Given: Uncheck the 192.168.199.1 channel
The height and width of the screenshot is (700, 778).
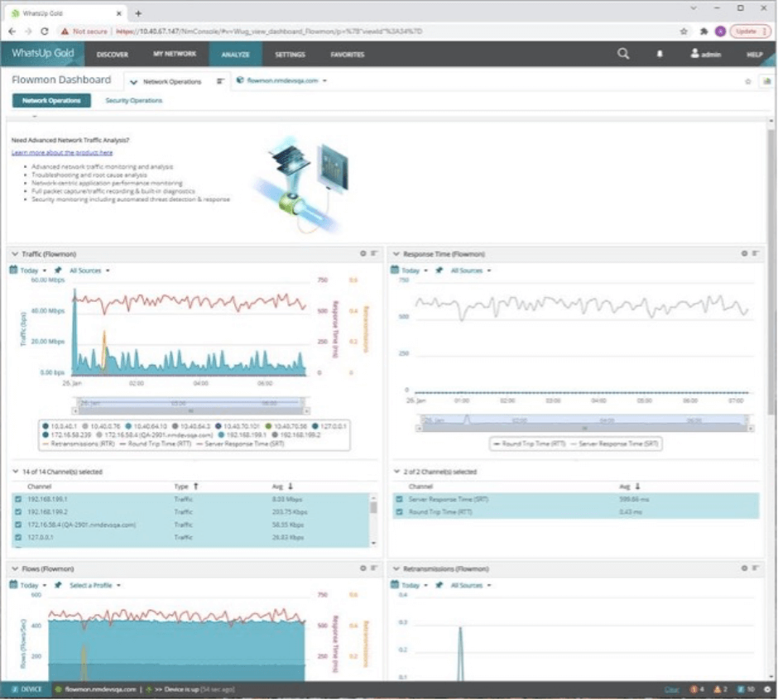Looking at the screenshot, I should (18, 499).
